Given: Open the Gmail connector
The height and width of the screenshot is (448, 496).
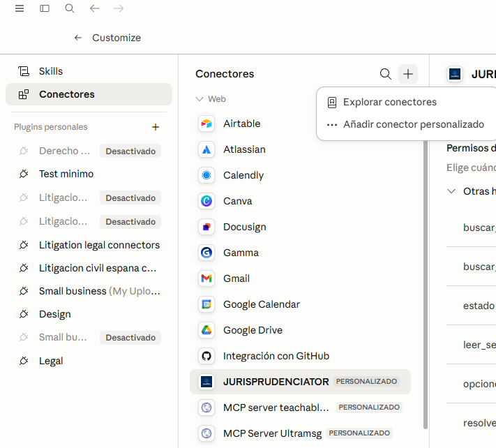Looking at the screenshot, I should [x=300, y=278].
